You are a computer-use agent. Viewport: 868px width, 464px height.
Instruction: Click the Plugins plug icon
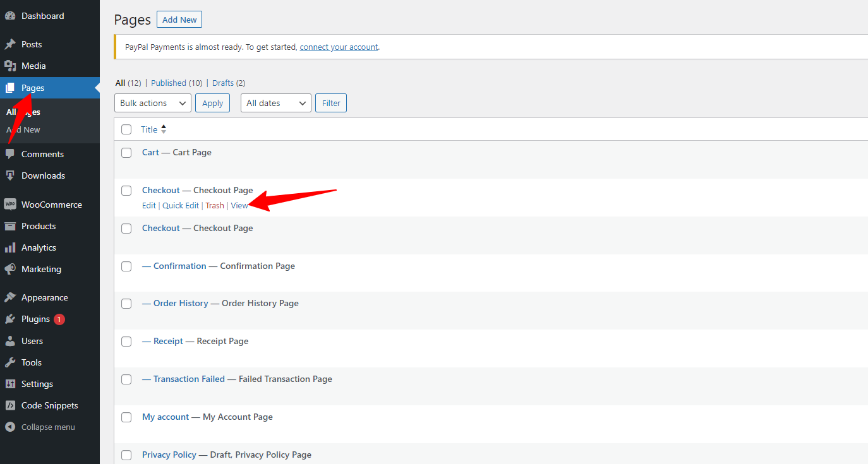pos(10,319)
